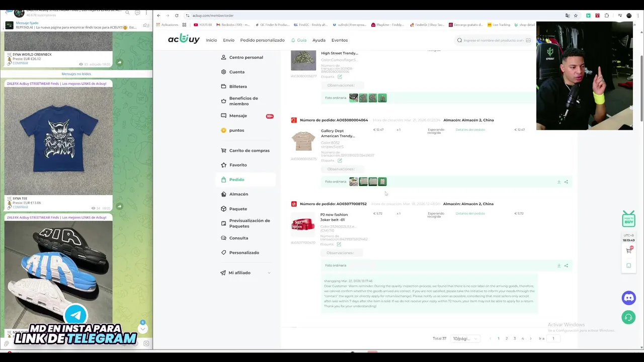
Task: Open the How to Buy floating widget
Action: 628,219
